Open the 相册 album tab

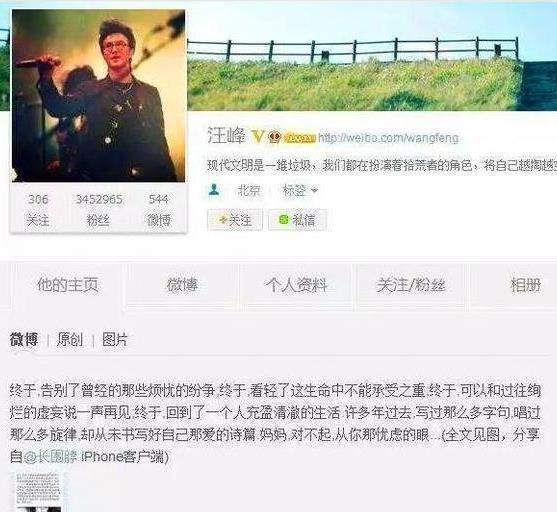525,285
